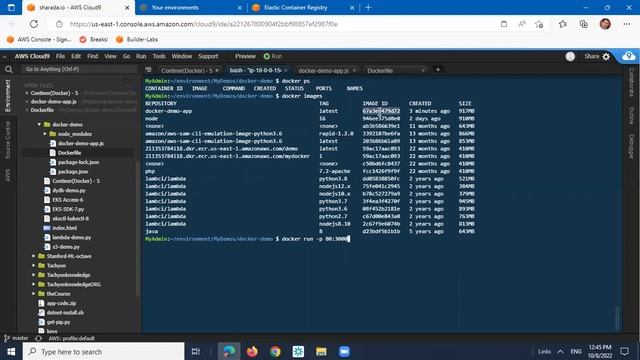Select s3-demo.py file
This screenshot has width=640, height=360.
pos(66,247)
